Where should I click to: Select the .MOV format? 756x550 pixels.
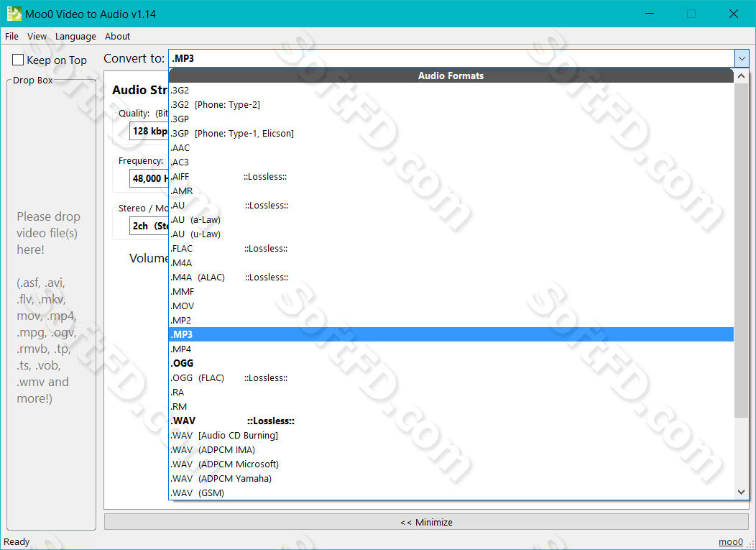point(451,306)
